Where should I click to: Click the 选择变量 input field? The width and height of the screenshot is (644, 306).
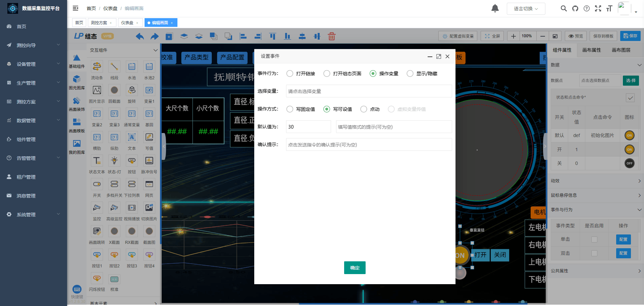[x=369, y=91]
